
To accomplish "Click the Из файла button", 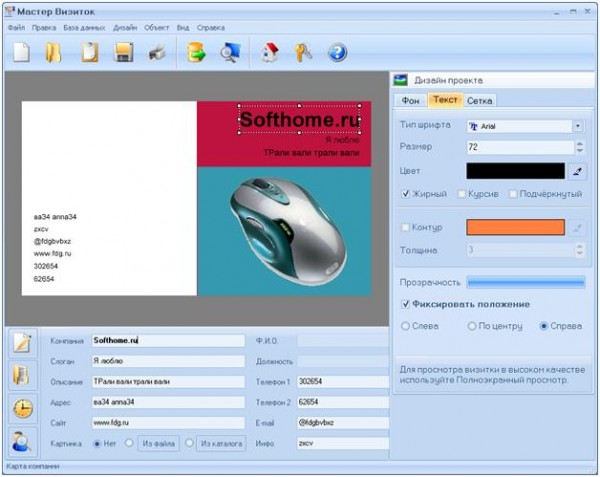I will coord(158,443).
